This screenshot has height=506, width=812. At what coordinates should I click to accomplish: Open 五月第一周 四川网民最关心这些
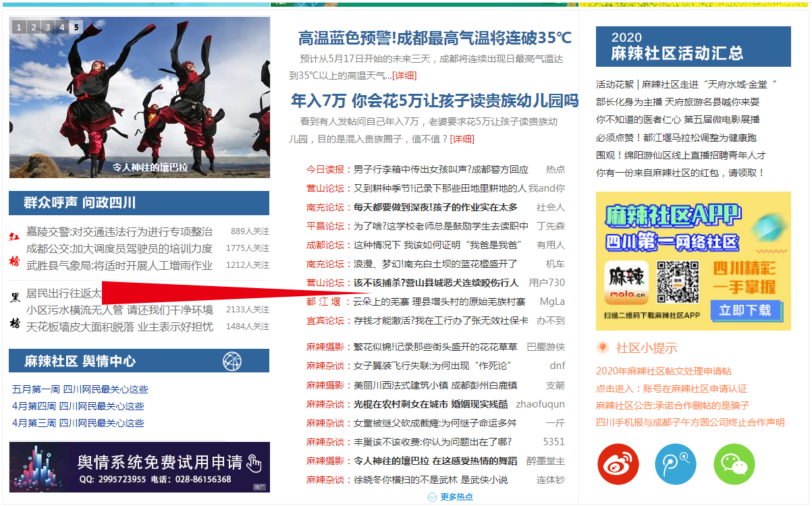point(80,389)
